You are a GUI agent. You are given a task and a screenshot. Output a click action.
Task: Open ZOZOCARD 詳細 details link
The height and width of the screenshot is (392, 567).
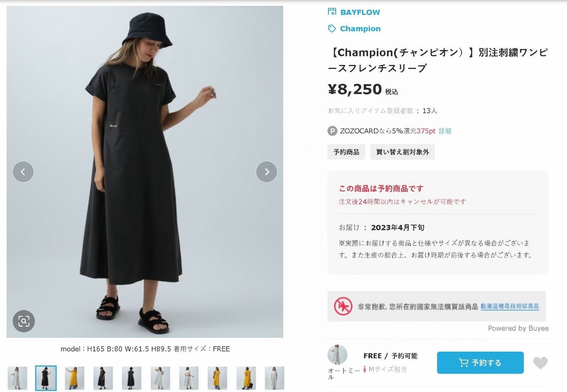(445, 131)
